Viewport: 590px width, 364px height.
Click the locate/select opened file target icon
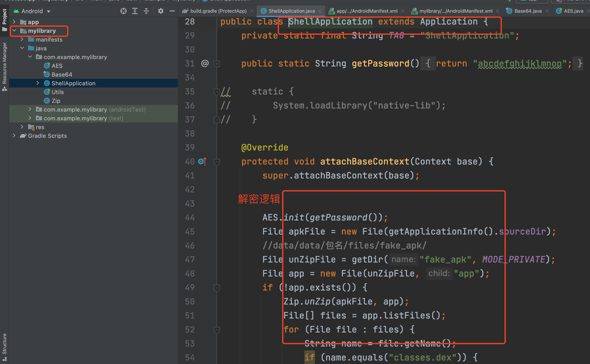pyautogui.click(x=123, y=11)
